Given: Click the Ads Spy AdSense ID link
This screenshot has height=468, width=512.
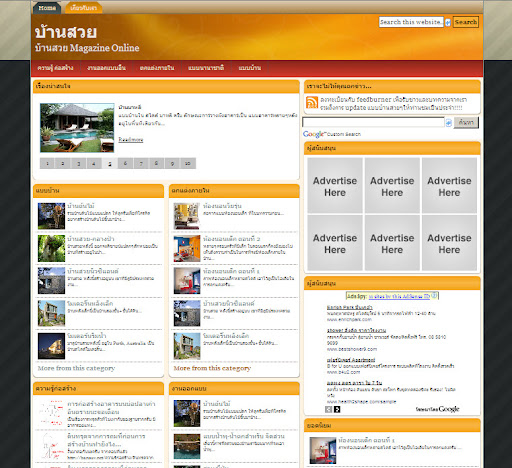Looking at the screenshot, I should [399, 296].
